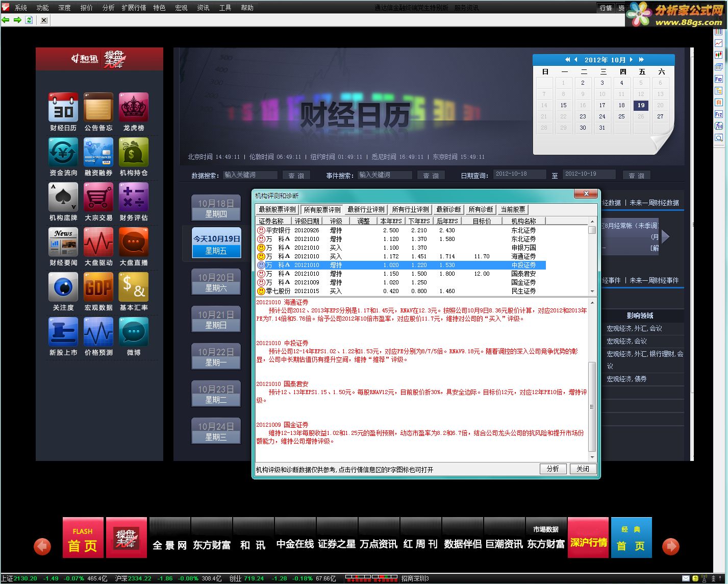728x584 pixels.
Task: Open the 财务评估 calculator icon
Action: pos(134,197)
